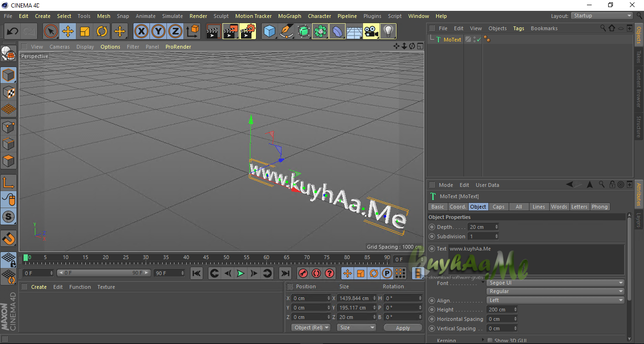Toggle Z axis lock
The height and width of the screenshot is (344, 644).
pyautogui.click(x=175, y=32)
